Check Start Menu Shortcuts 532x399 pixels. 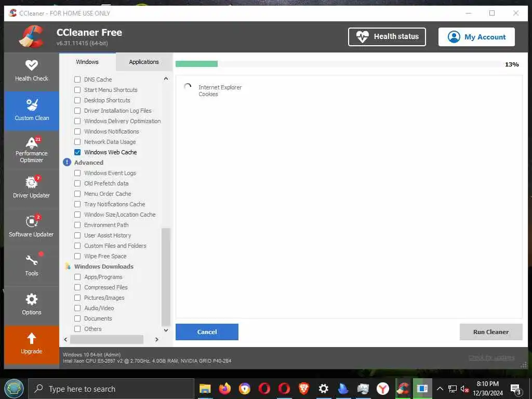[x=77, y=90]
